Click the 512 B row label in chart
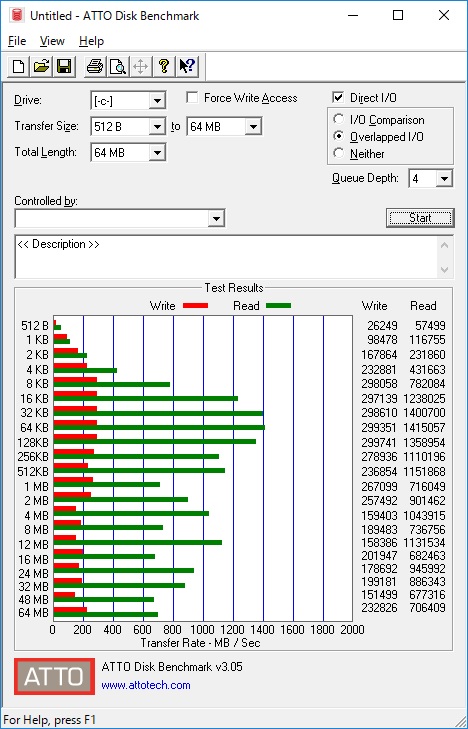This screenshot has height=729, width=468. [x=34, y=326]
